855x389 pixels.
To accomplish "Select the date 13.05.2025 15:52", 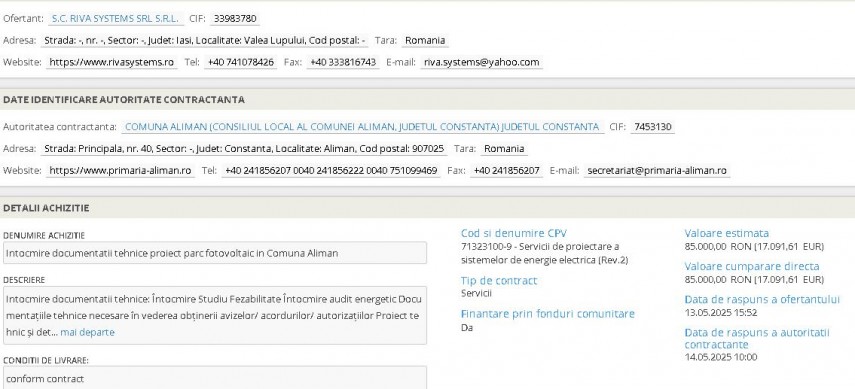I will point(721,313).
